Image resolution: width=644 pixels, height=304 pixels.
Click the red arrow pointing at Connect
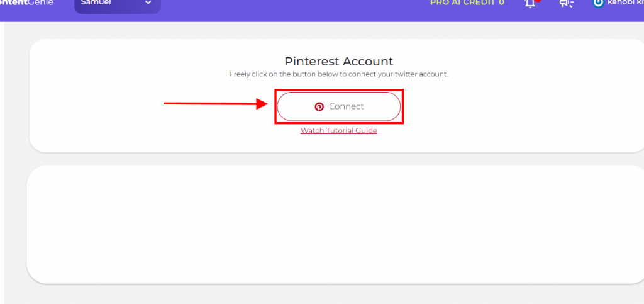pos(216,103)
